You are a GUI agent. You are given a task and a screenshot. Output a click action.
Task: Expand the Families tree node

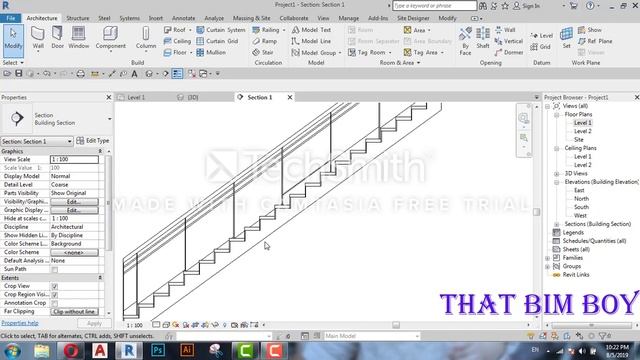click(547, 258)
